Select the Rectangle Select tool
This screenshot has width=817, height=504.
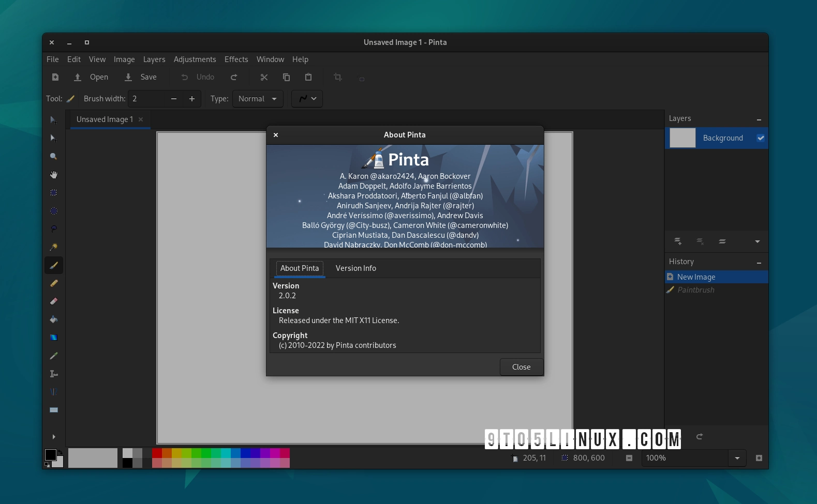[53, 193]
